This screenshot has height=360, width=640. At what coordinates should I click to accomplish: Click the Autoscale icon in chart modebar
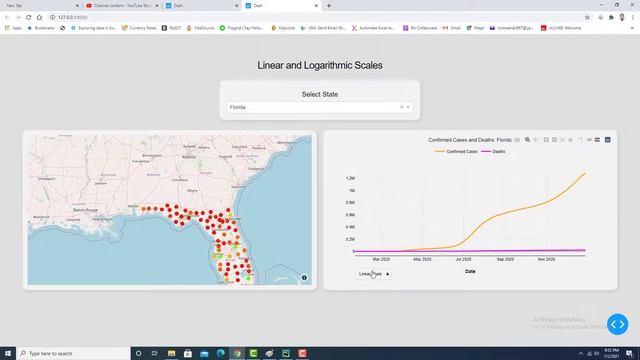point(562,140)
